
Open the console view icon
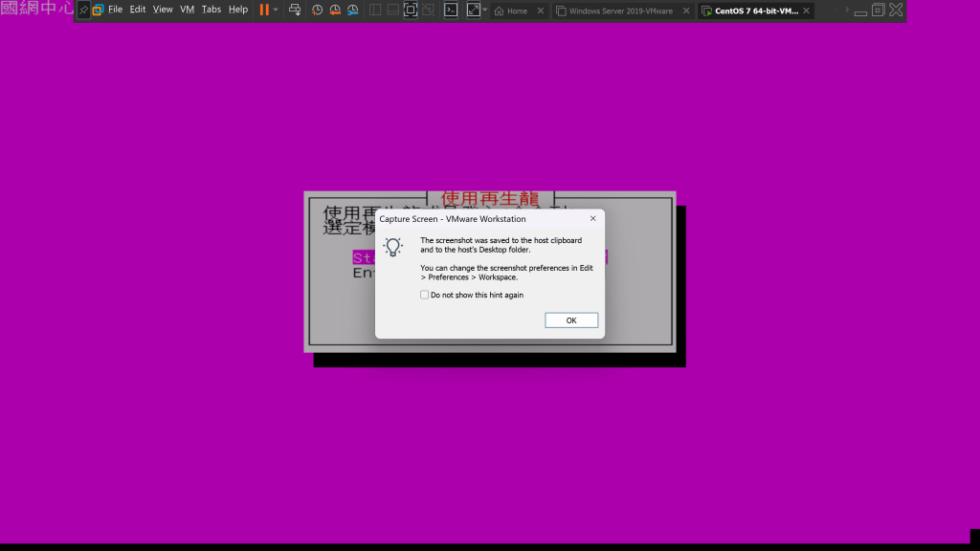click(x=450, y=10)
